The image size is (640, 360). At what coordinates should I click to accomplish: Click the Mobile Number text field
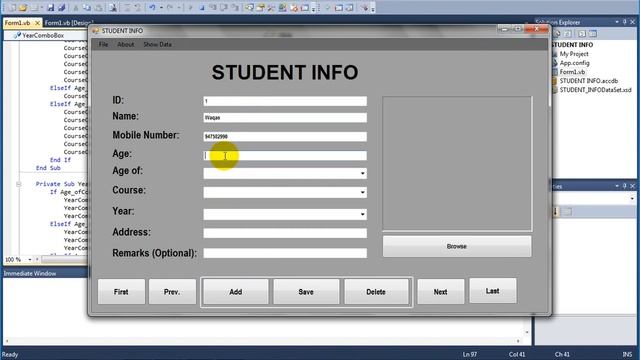[x=285, y=136]
